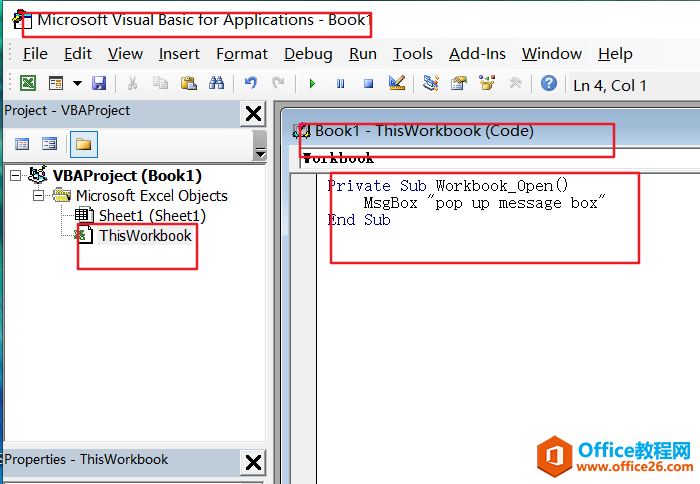The height and width of the screenshot is (484, 700).
Task: Click the Reset stop icon
Action: point(368,83)
